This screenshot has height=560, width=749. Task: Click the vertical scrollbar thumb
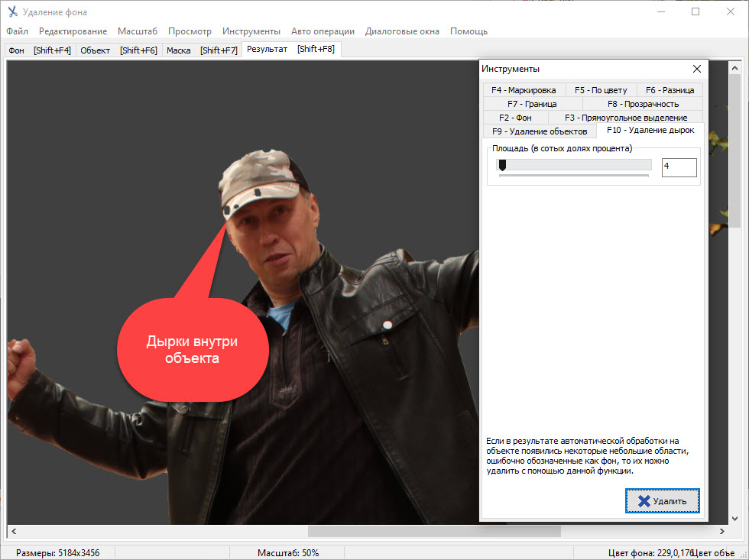click(734, 150)
